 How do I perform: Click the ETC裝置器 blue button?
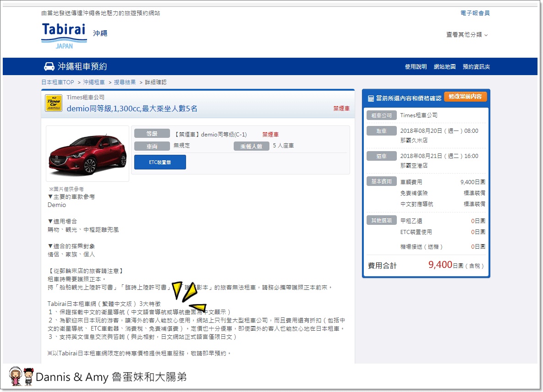(x=160, y=162)
